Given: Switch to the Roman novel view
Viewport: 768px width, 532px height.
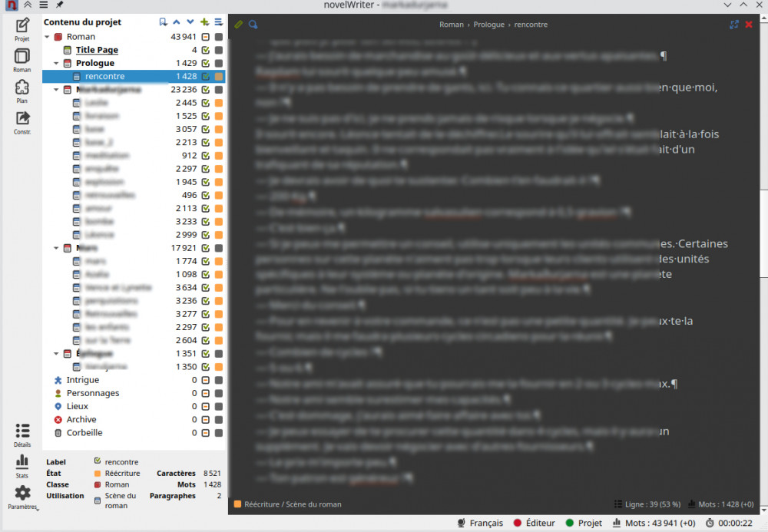Looking at the screenshot, I should pyautogui.click(x=22, y=60).
